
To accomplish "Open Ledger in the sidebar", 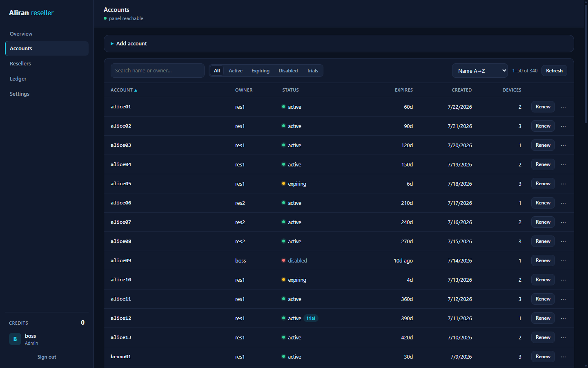I will [x=47, y=79].
